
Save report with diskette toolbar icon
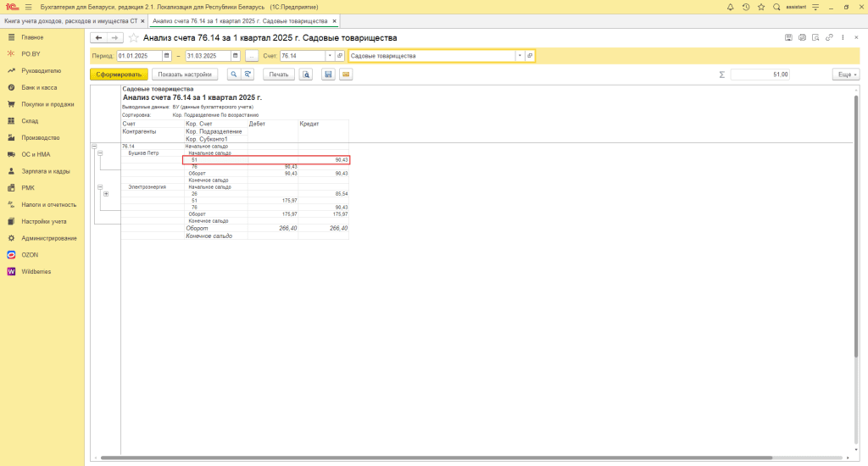point(328,75)
